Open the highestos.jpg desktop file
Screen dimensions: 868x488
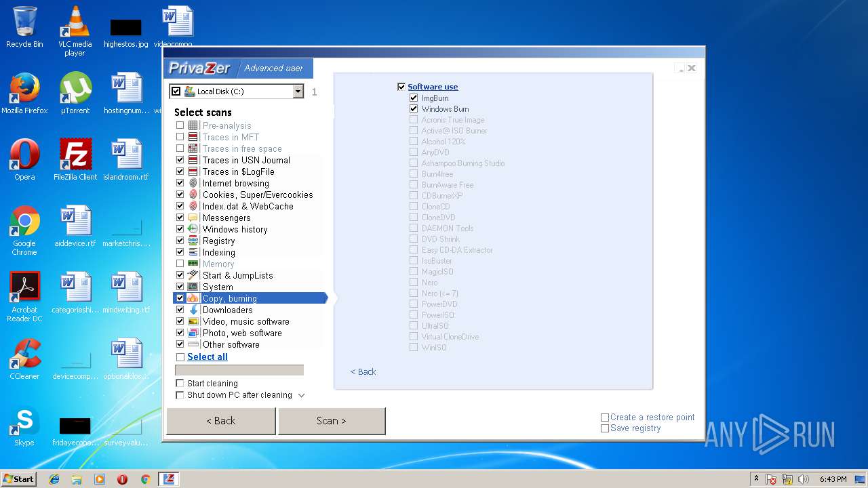(x=125, y=32)
